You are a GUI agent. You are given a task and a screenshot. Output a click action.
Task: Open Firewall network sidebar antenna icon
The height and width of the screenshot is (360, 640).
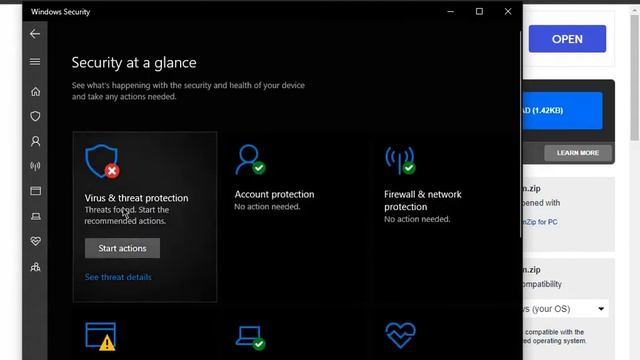point(35,166)
